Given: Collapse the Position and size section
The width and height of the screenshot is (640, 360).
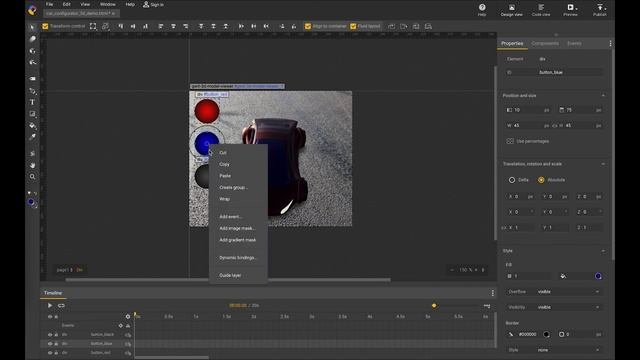Looking at the screenshot, I should [603, 96].
